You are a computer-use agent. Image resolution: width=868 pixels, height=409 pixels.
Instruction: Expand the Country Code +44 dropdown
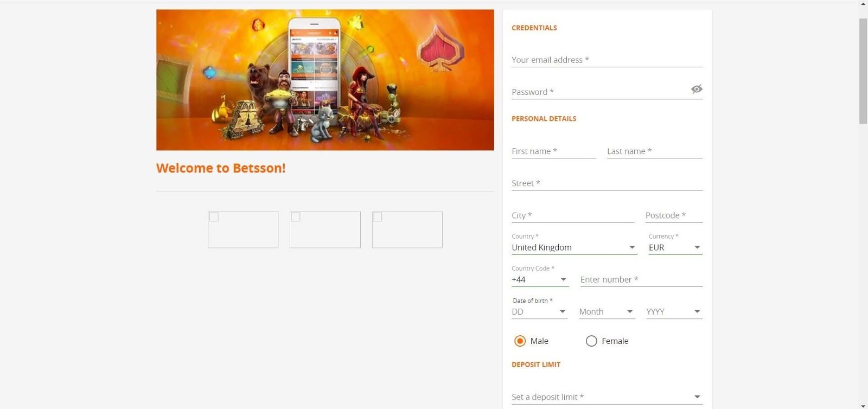540,279
